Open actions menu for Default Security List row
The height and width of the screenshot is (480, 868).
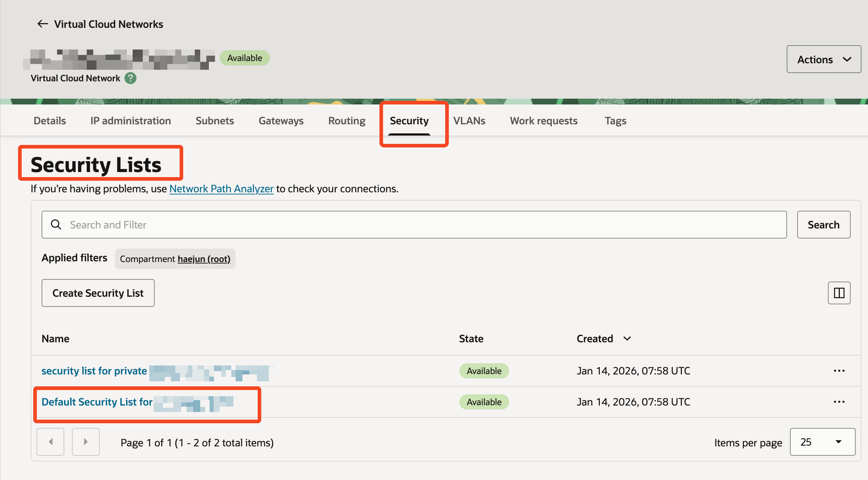tap(839, 402)
